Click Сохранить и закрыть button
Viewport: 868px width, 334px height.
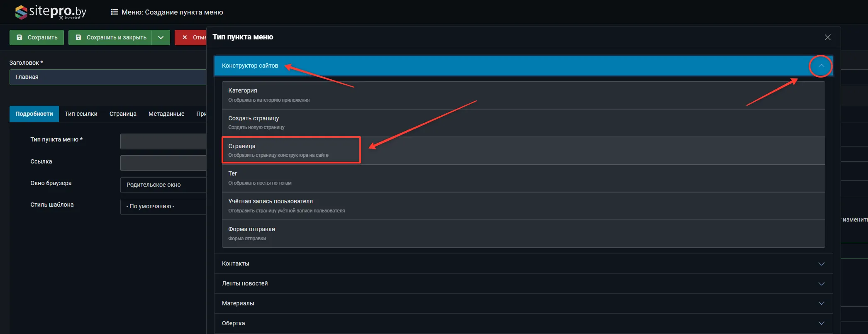[x=110, y=37]
